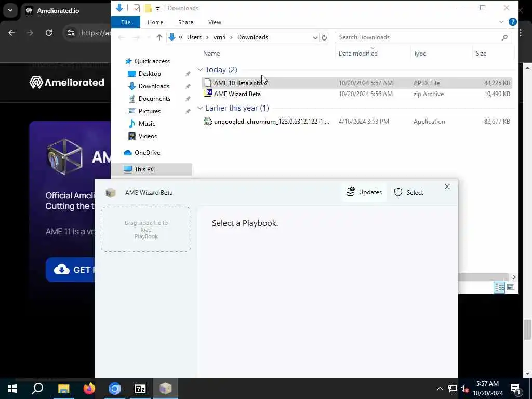Open the address bar history dropdown
Screen dimensions: 532x399
point(315,37)
